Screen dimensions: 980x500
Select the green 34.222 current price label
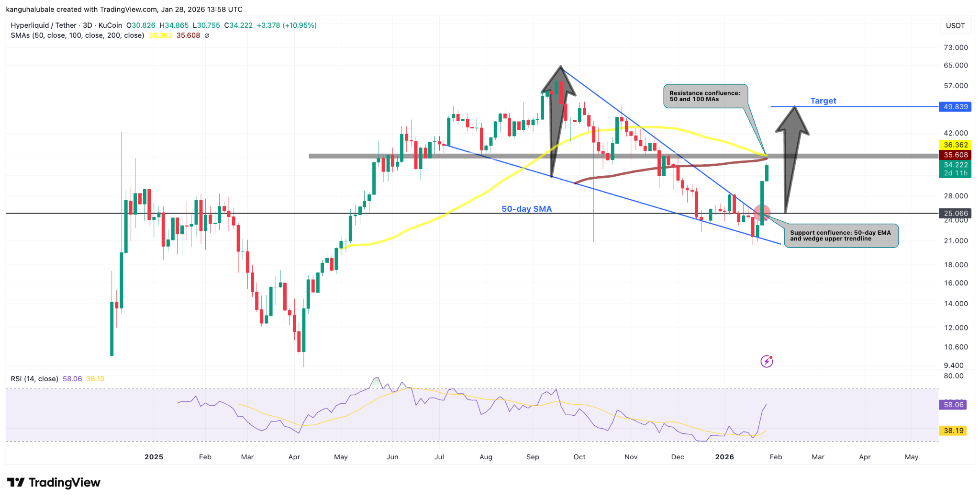(x=955, y=165)
